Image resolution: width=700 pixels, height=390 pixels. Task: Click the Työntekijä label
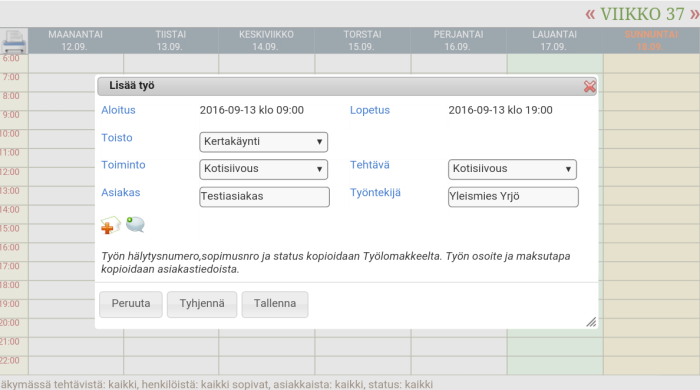pyautogui.click(x=375, y=193)
